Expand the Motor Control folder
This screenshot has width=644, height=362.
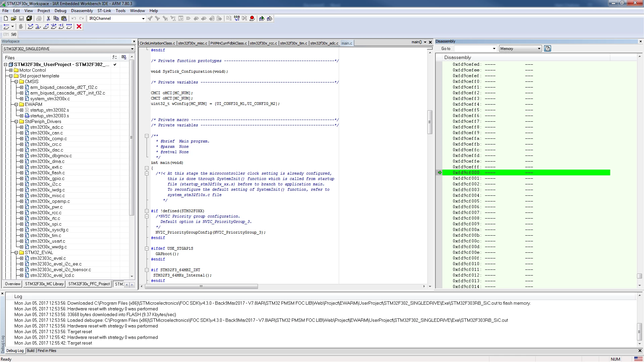(x=11, y=70)
